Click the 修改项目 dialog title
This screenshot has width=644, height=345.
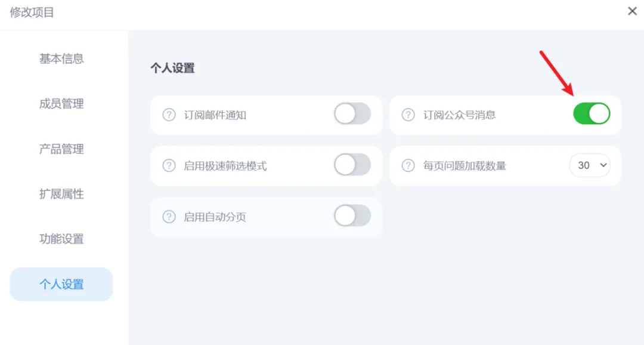click(32, 12)
